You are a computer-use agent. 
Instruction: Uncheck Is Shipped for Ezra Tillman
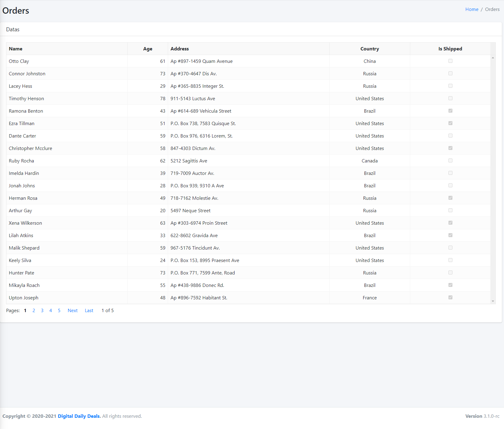pos(450,123)
